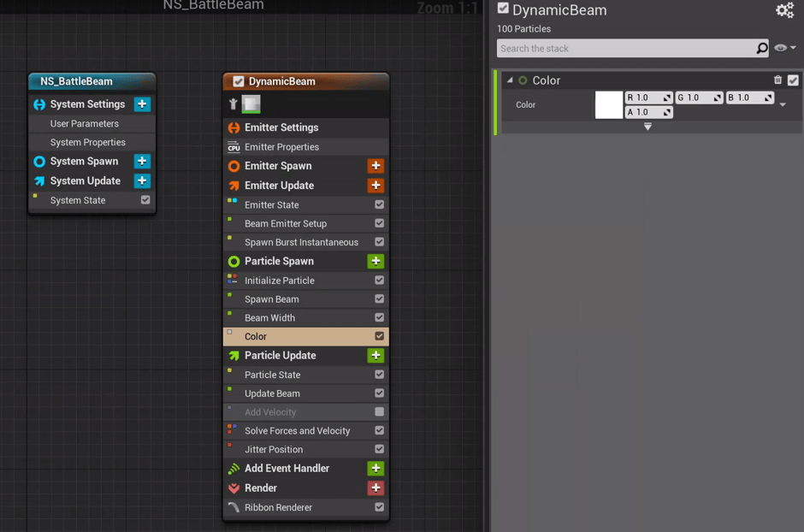Enable the Add Velocity module

[x=380, y=411]
